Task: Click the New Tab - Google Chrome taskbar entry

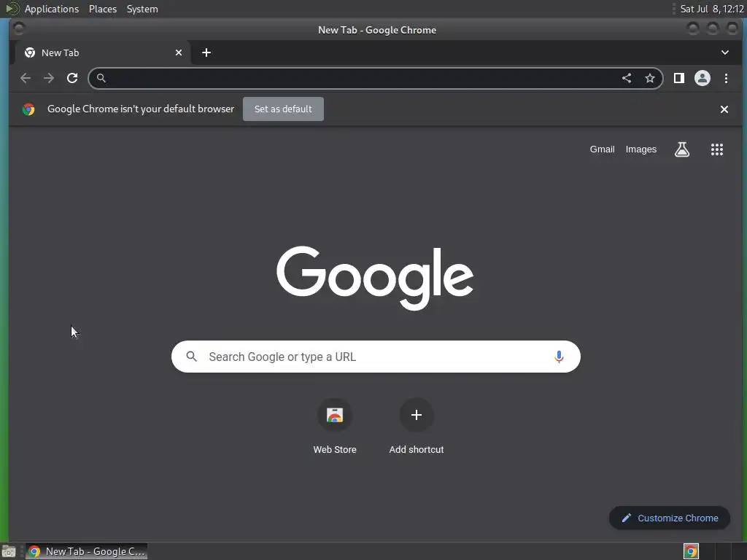Action: pos(86,551)
